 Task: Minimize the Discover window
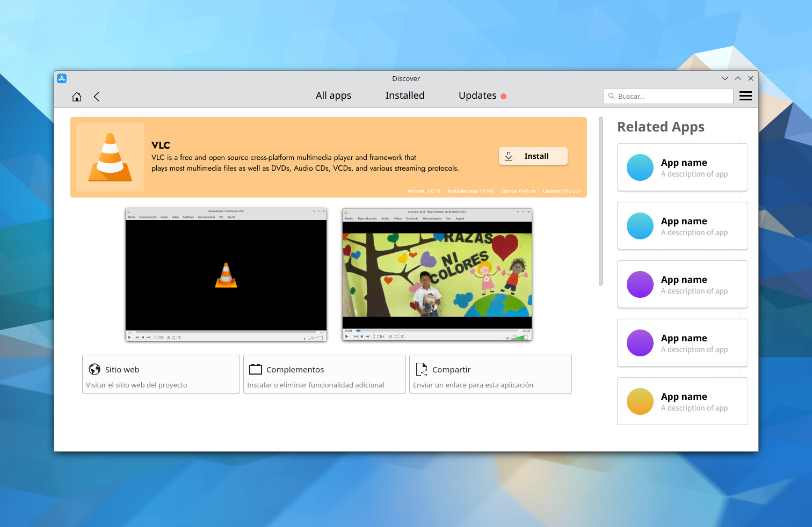[725, 78]
